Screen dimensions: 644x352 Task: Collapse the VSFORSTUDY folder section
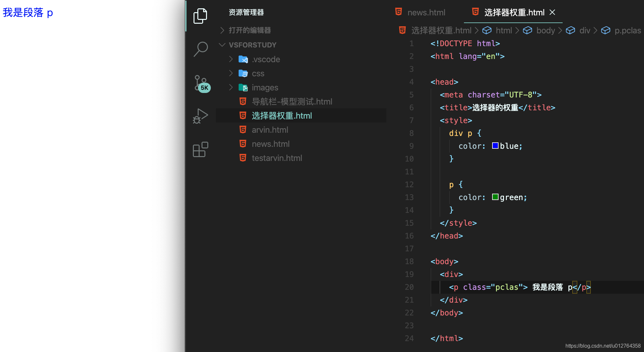point(222,45)
